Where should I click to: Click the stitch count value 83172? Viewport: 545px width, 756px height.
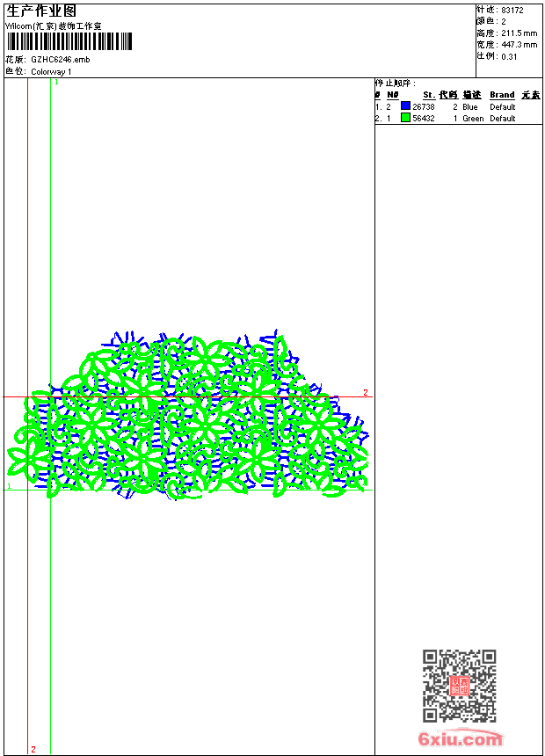512,11
